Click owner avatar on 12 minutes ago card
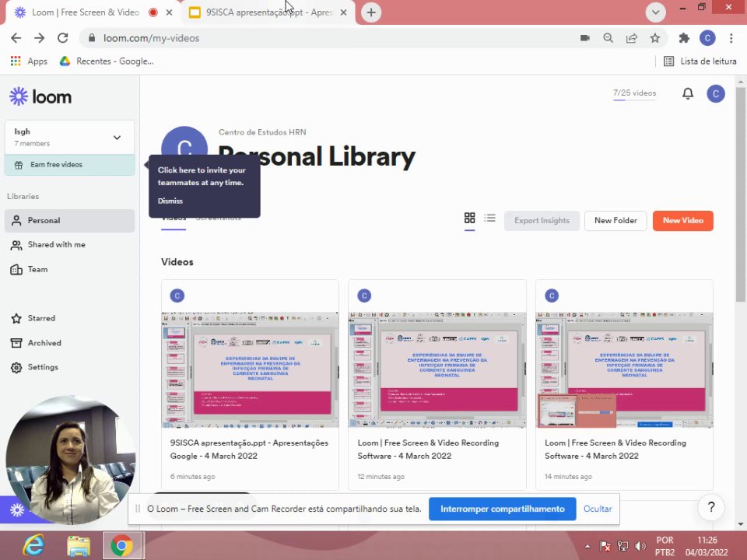 pos(364,296)
